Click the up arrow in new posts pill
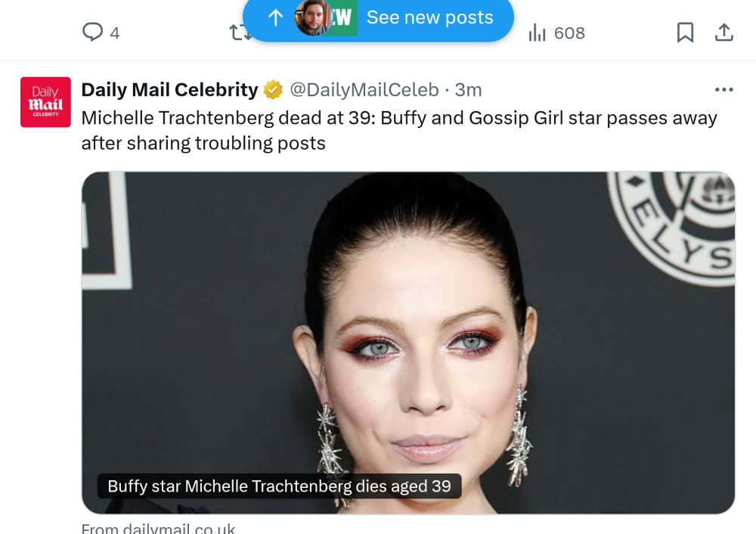This screenshot has width=756, height=534. [276, 17]
